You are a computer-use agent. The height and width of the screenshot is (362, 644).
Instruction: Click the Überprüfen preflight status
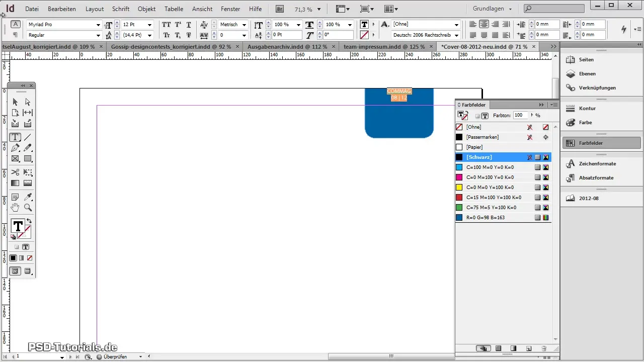click(x=114, y=356)
